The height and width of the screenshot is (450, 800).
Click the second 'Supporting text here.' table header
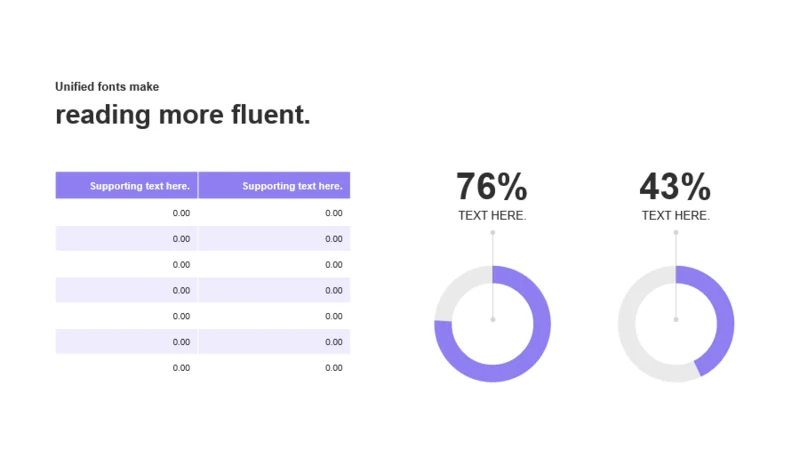click(274, 185)
